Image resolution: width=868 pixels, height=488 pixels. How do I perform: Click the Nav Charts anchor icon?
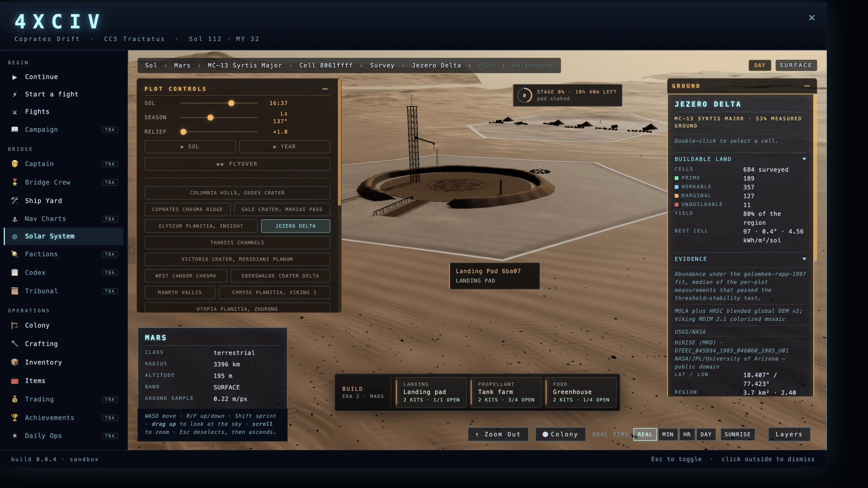pos(15,219)
